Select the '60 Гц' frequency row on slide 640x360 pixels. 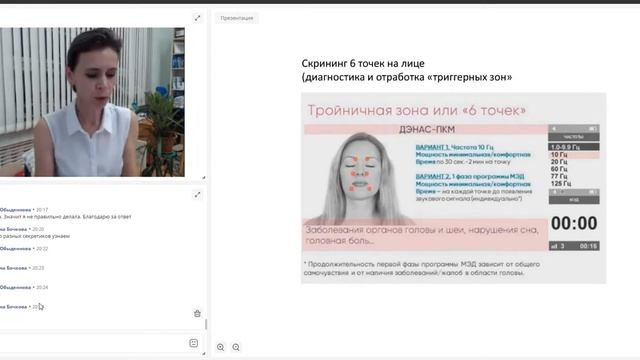(x=559, y=169)
